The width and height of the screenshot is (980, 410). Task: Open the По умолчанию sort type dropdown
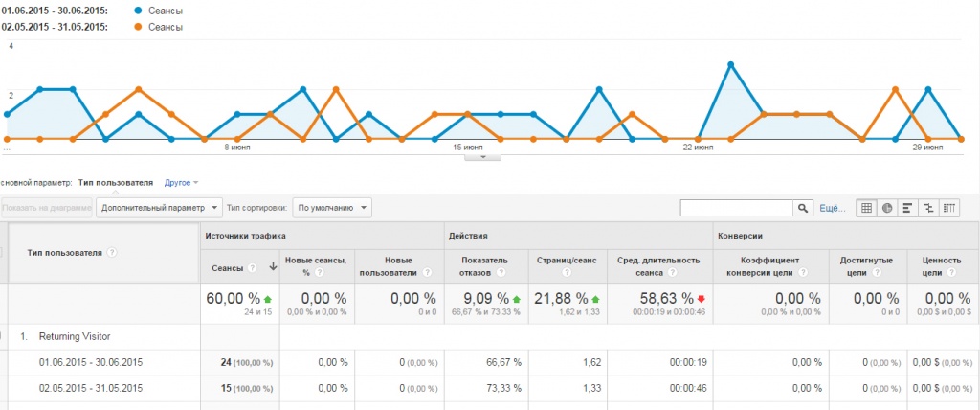point(332,208)
